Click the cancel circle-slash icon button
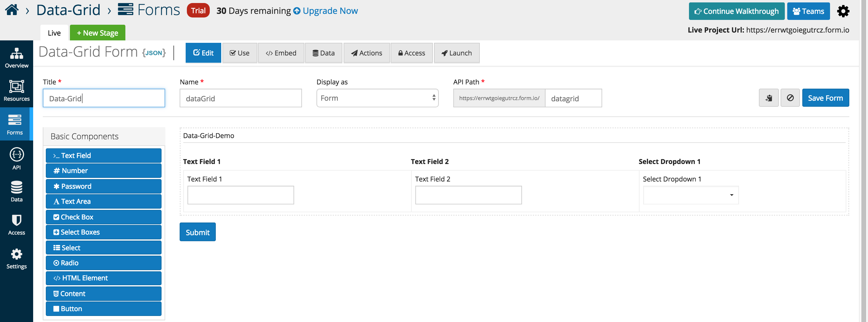The width and height of the screenshot is (868, 322). pyautogui.click(x=790, y=98)
